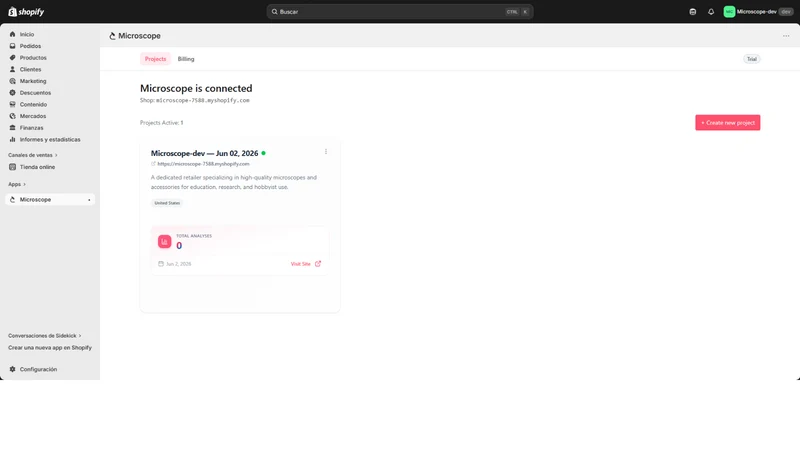Image resolution: width=800 pixels, height=450 pixels.
Task: Click the MC account avatar
Action: point(729,12)
